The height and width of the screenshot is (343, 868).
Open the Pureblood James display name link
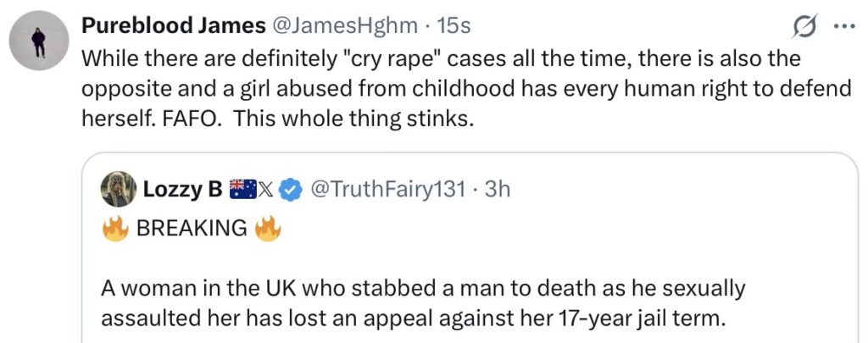(173, 26)
